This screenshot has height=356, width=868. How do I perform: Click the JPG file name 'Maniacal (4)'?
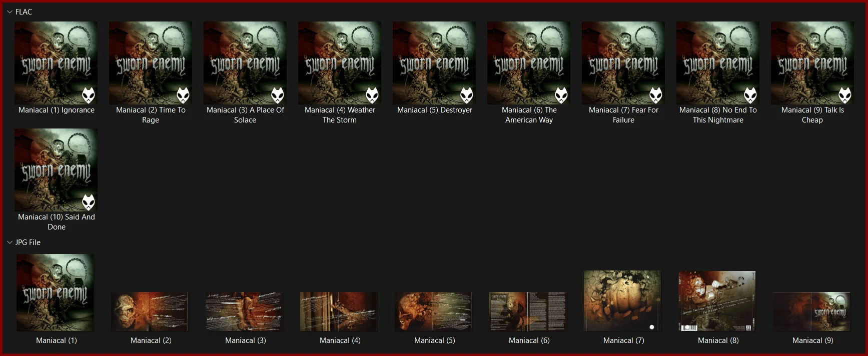pos(340,340)
